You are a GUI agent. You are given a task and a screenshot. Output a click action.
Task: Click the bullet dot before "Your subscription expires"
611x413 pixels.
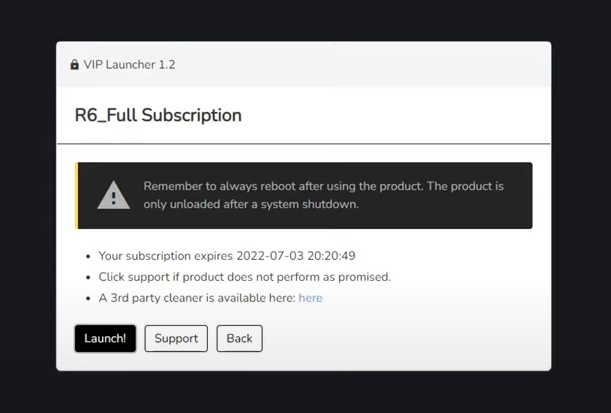coord(88,257)
